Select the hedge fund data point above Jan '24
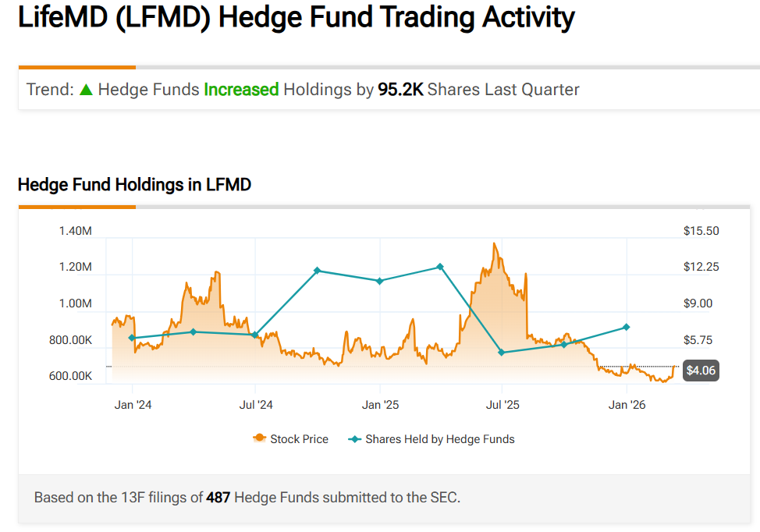Screen dimensions: 760x532 click(132, 338)
